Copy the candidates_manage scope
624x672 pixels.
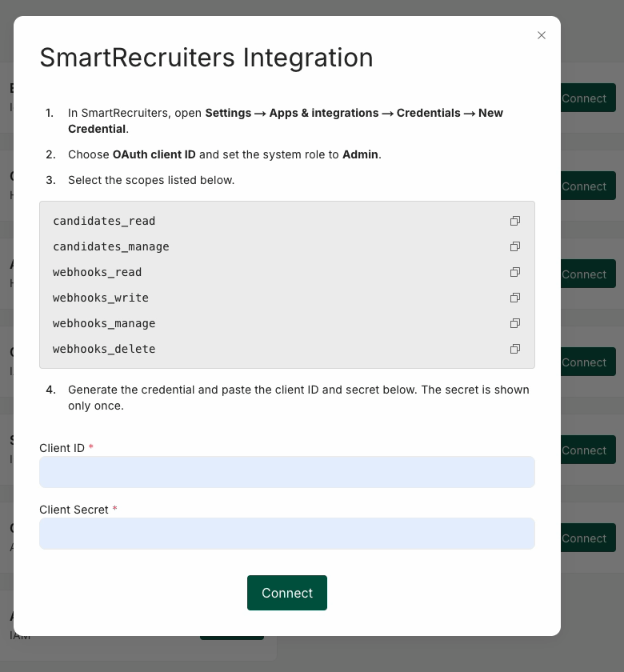pos(515,246)
